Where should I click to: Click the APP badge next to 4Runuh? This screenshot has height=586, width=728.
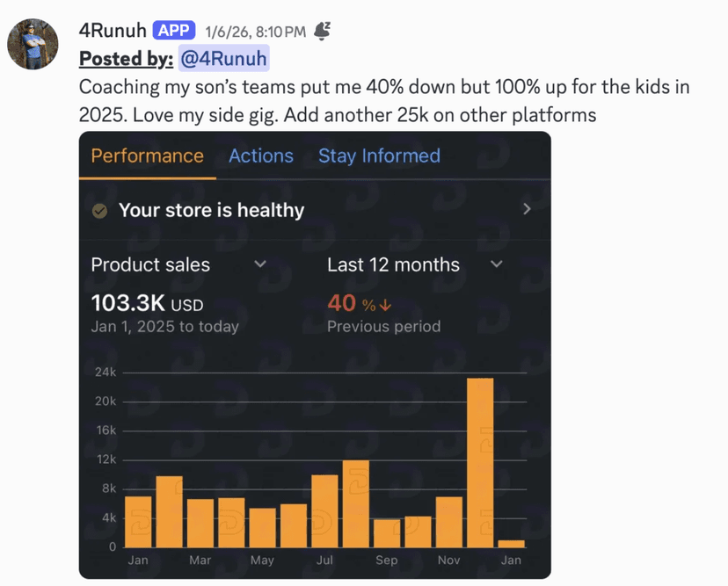pos(173,30)
